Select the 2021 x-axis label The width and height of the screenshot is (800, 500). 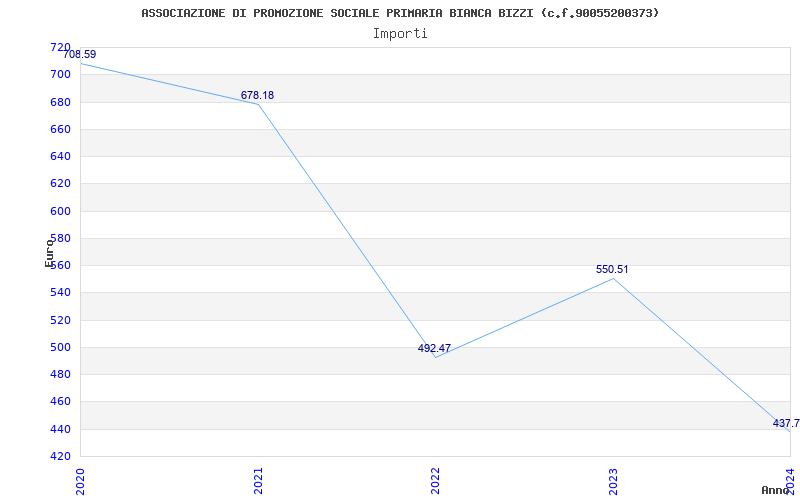point(258,481)
